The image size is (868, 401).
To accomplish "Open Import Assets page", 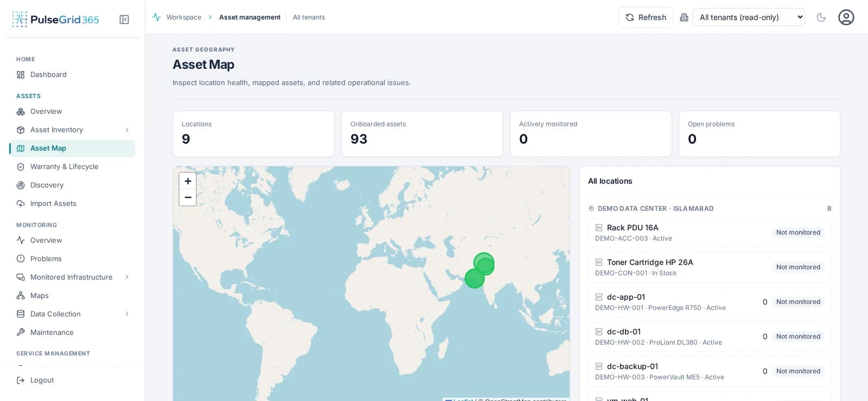I will tap(72, 204).
